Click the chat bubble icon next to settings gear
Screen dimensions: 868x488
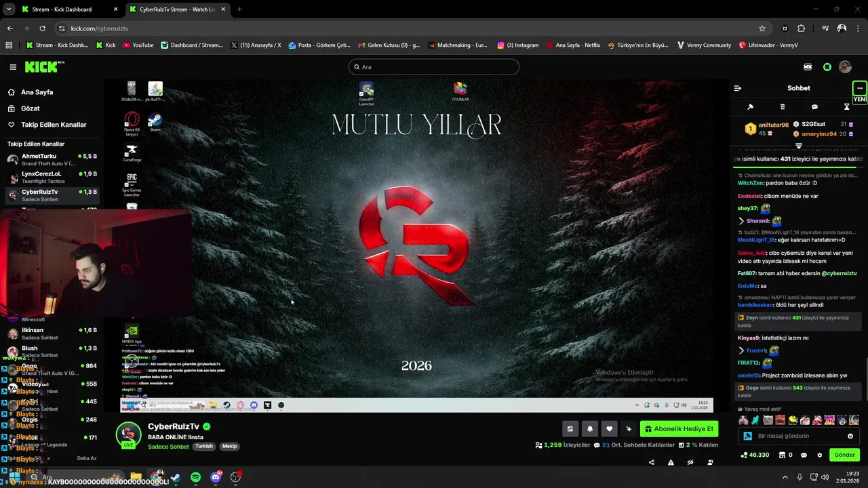point(804,455)
